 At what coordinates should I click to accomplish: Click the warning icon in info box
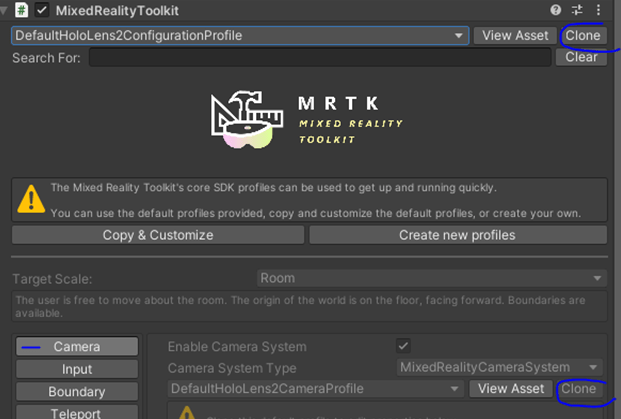(33, 199)
